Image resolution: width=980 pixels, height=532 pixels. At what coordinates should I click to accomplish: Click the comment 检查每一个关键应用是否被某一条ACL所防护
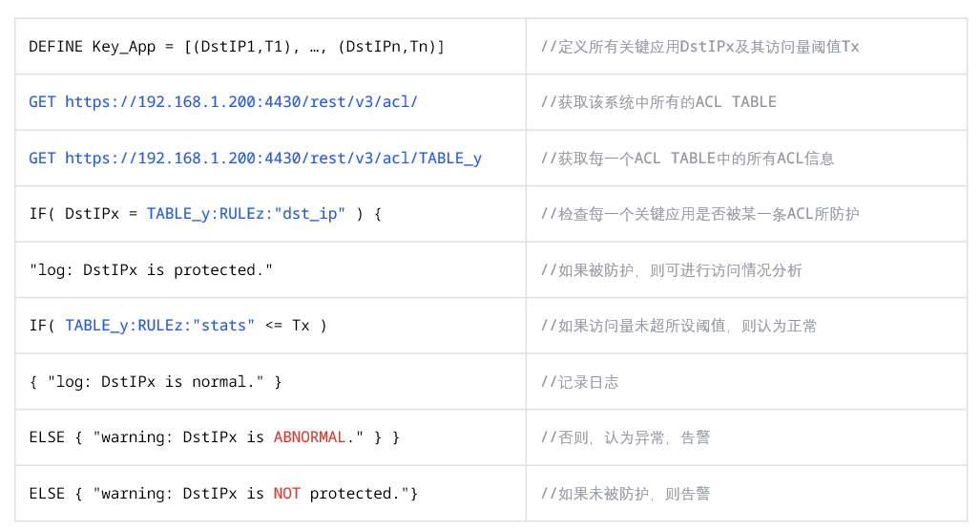click(700, 214)
